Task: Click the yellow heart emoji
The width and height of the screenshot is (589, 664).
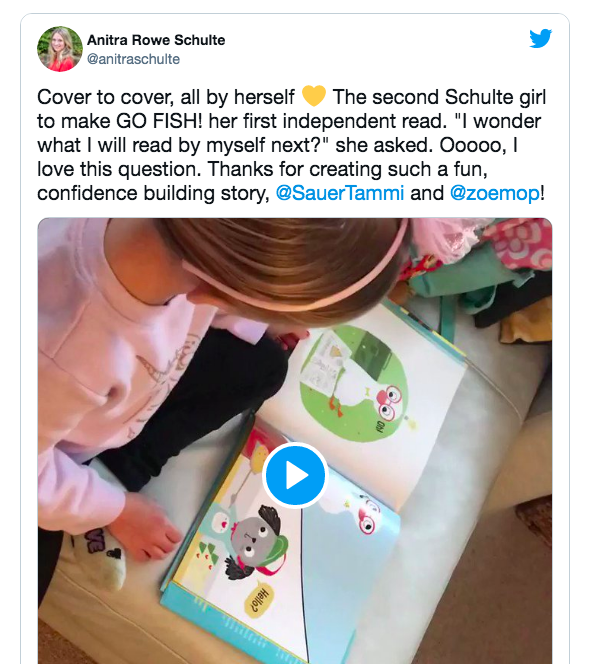Action: point(314,97)
